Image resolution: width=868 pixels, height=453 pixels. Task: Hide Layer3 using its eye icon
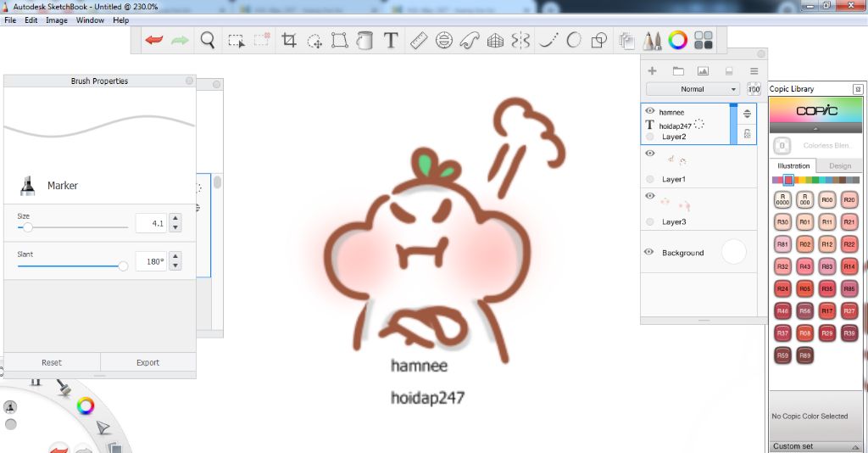[x=650, y=196]
